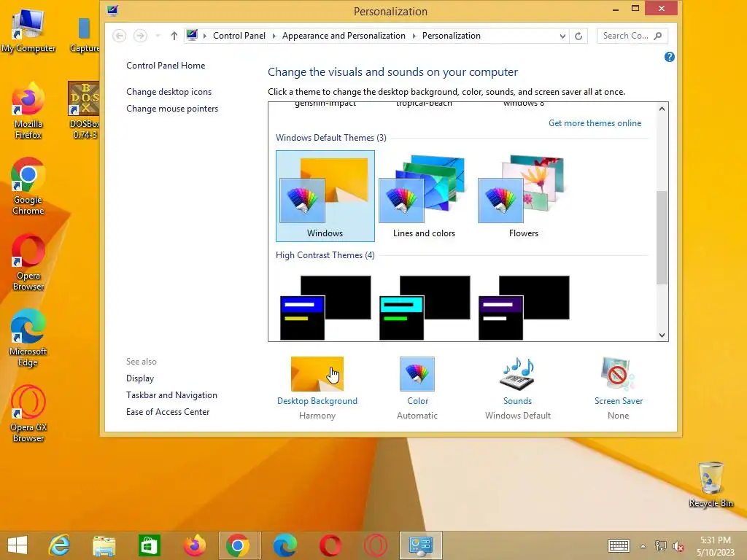Open the Desktop Background settings icon
747x560 pixels.
317,374
